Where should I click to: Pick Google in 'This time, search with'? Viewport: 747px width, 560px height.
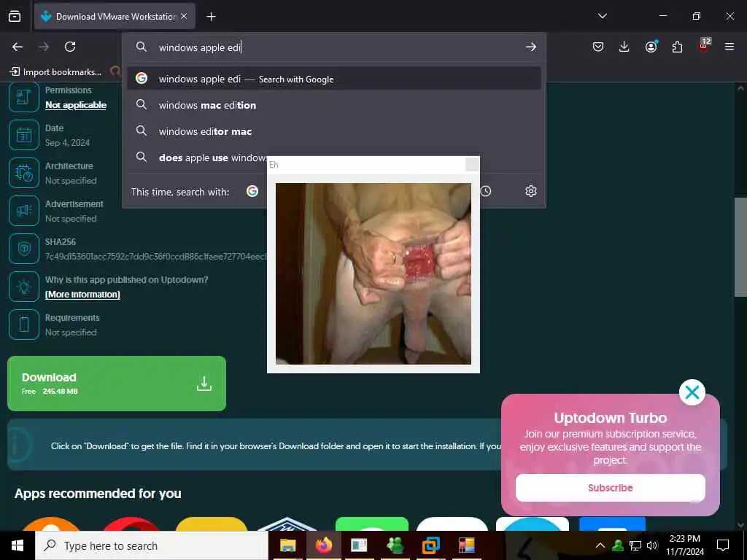[x=252, y=192]
